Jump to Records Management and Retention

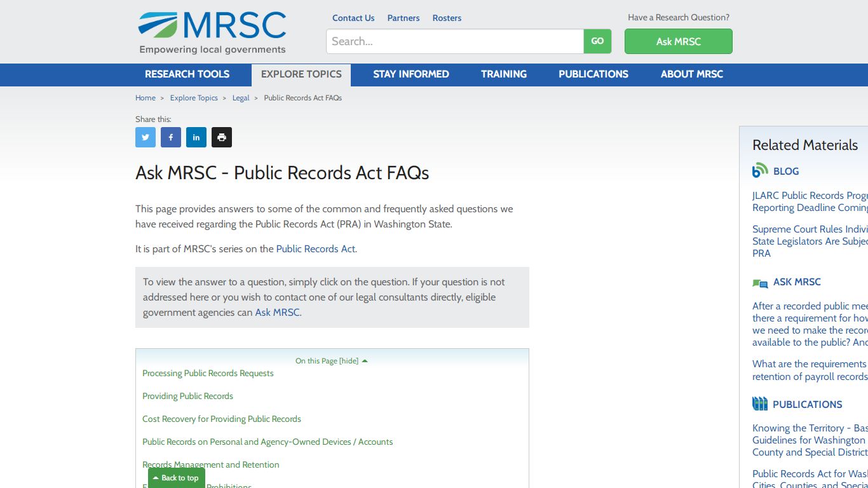click(211, 465)
